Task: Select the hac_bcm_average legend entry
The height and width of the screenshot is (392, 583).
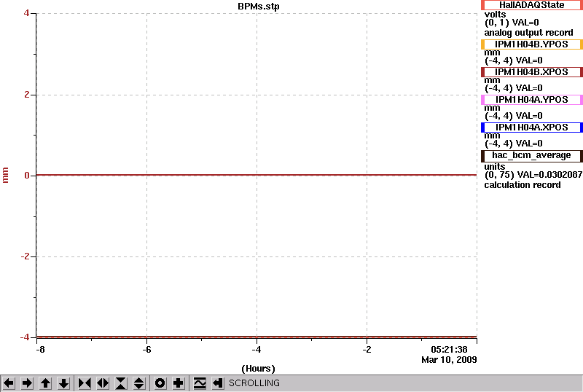Action: point(532,156)
